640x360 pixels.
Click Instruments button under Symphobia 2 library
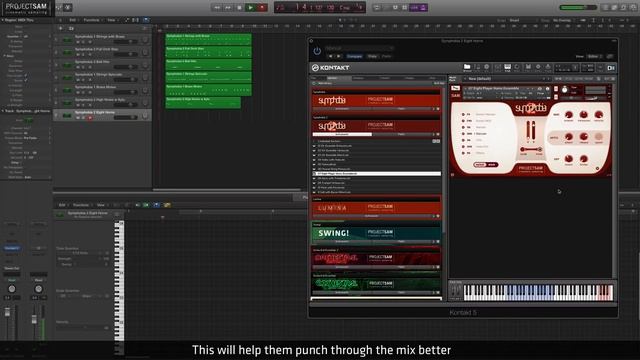pos(342,134)
